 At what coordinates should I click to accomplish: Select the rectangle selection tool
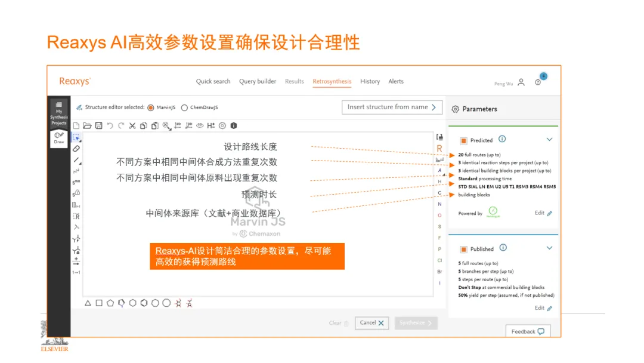pos(76,138)
